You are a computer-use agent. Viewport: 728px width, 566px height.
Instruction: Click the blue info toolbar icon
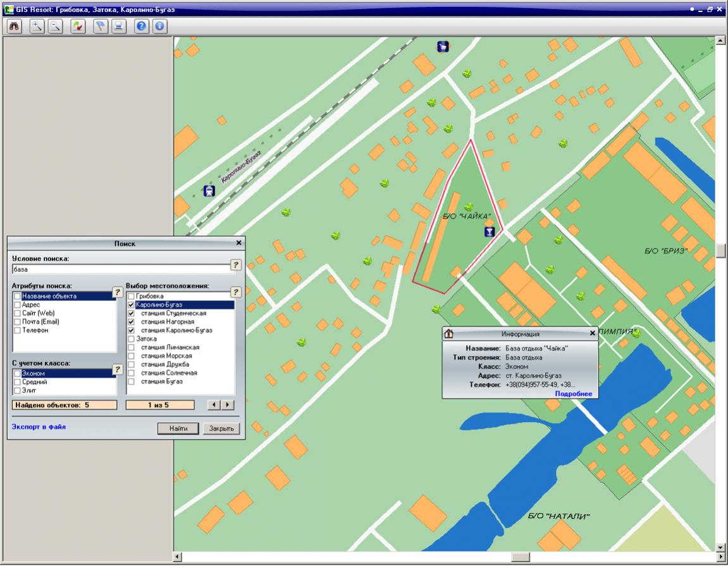[x=159, y=27]
